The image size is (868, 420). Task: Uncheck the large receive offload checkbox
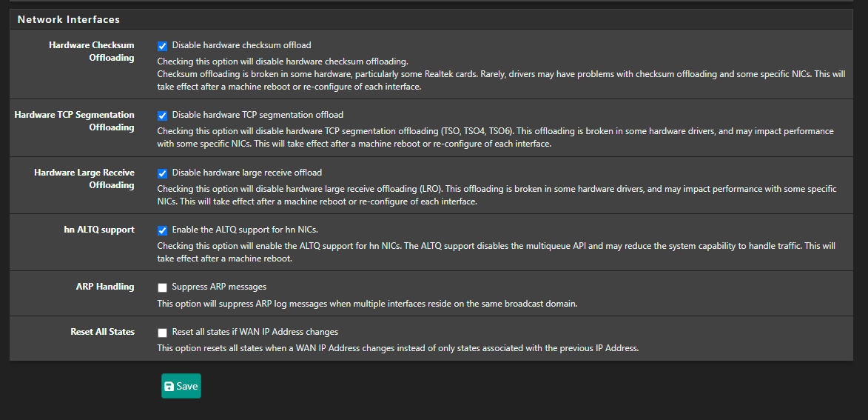pyautogui.click(x=162, y=173)
